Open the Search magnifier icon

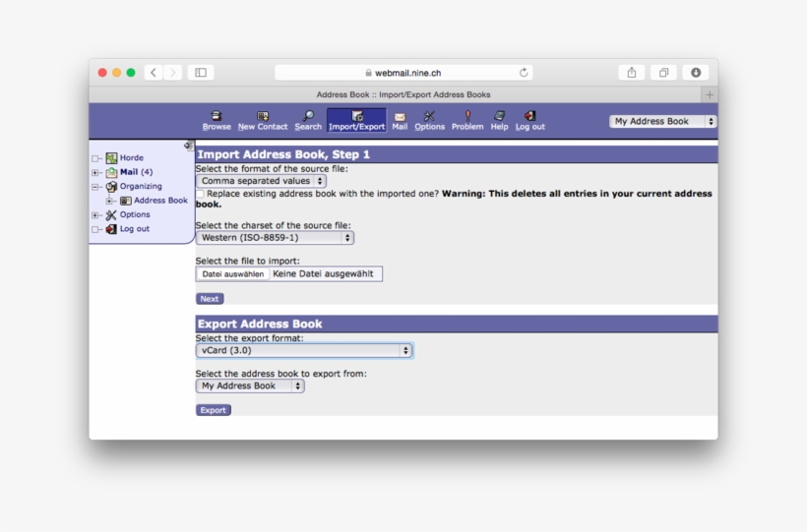308,116
